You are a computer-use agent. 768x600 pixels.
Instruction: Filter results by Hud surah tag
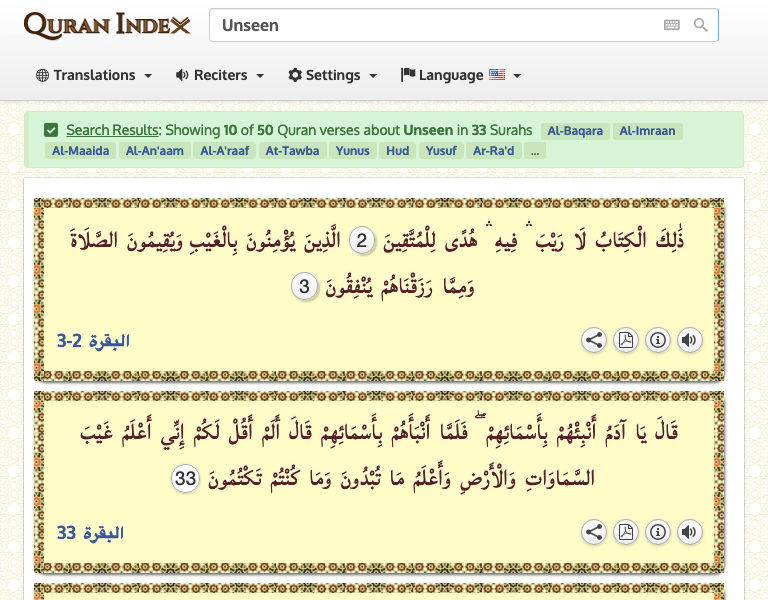398,151
